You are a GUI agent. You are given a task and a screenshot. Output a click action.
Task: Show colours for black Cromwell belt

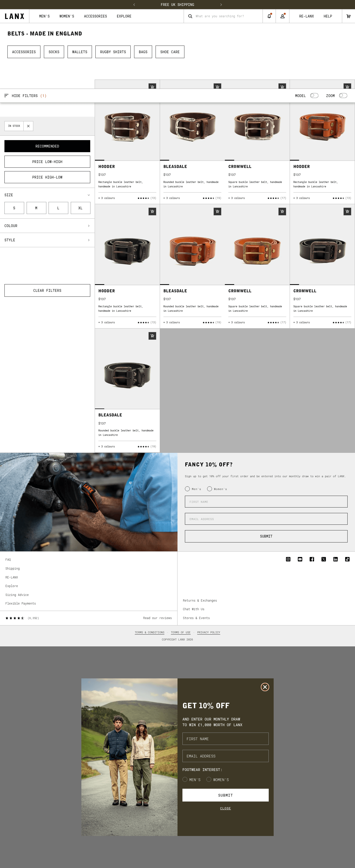point(301,323)
